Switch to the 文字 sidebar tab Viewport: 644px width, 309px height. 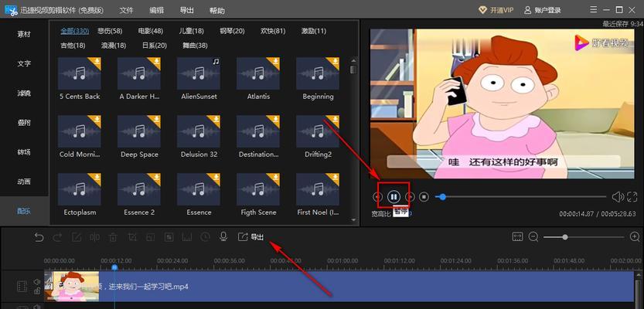24,63
